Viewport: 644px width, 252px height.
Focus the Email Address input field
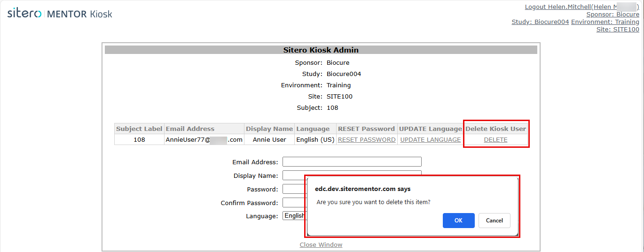tap(352, 162)
